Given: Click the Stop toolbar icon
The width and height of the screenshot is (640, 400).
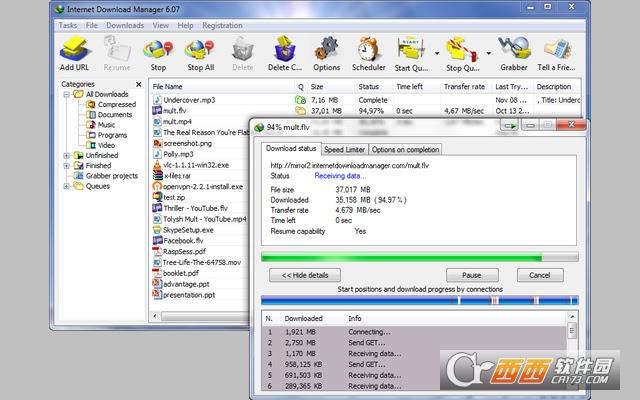Looking at the screenshot, I should pyautogui.click(x=158, y=49).
